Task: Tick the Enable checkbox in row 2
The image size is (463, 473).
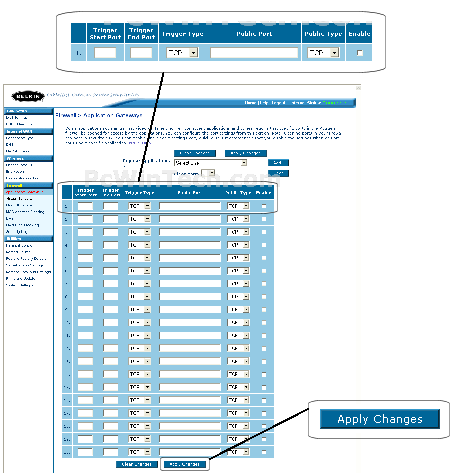Action: click(x=264, y=219)
